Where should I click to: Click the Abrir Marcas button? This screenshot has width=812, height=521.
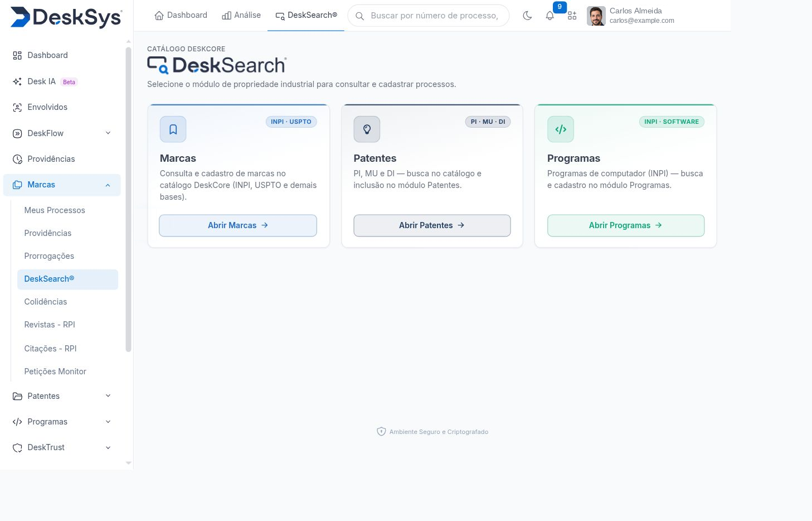pyautogui.click(x=238, y=225)
